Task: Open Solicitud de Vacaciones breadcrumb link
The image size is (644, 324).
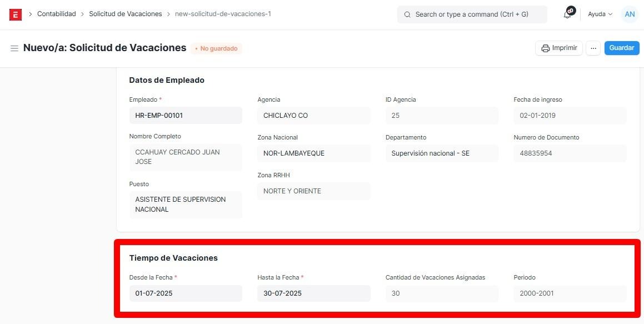Action: pyautogui.click(x=125, y=14)
